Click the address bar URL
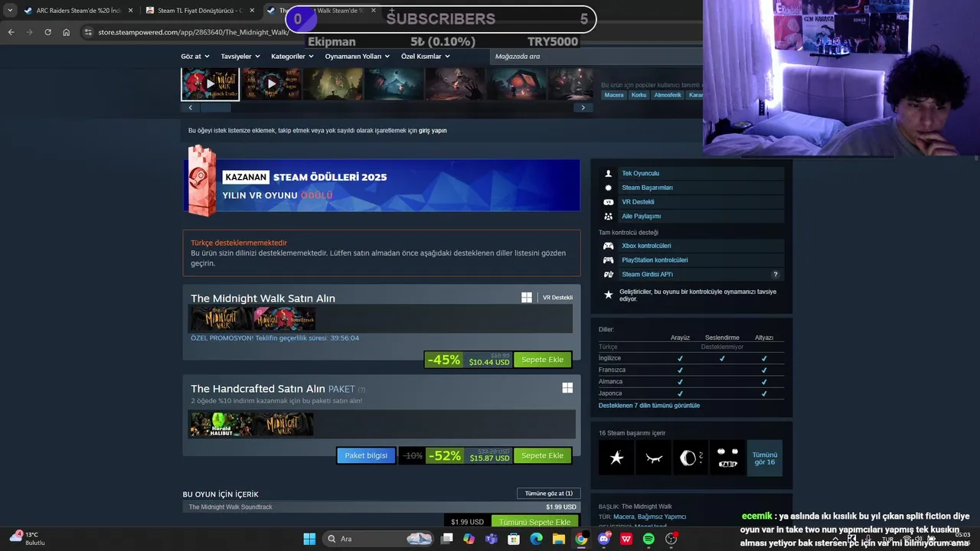 (x=193, y=32)
